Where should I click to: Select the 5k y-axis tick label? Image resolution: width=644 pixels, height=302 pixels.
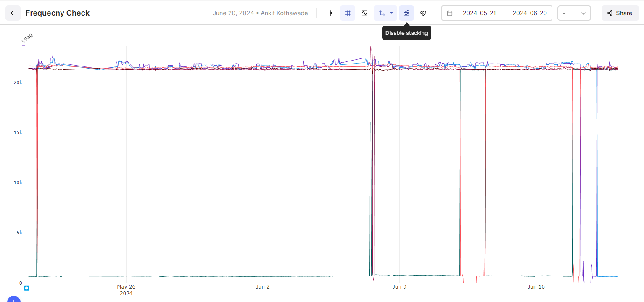click(x=19, y=233)
